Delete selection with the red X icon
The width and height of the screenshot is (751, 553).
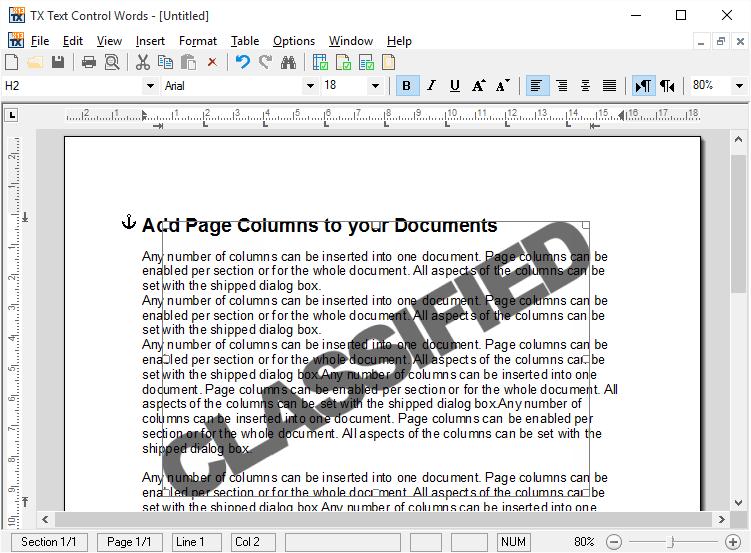[212, 62]
